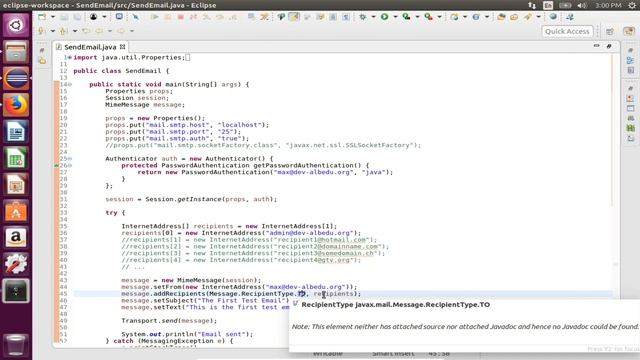Open the Files manager in launcher
The image size is (640, 360).
coord(16,52)
